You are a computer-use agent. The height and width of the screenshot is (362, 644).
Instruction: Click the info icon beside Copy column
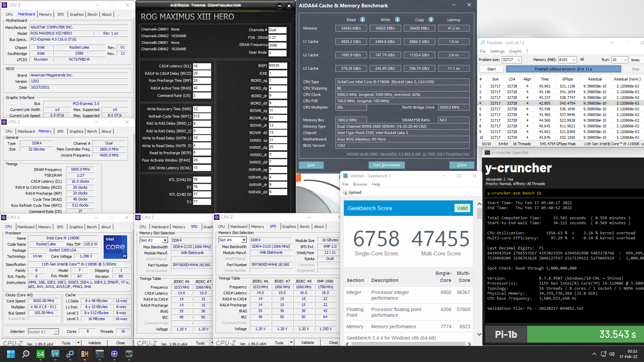(x=431, y=19)
